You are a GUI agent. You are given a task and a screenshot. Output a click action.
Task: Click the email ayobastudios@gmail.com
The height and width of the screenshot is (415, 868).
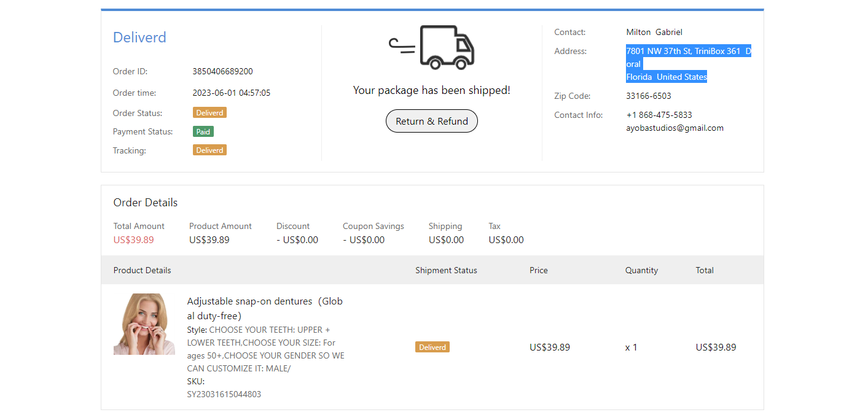(674, 128)
